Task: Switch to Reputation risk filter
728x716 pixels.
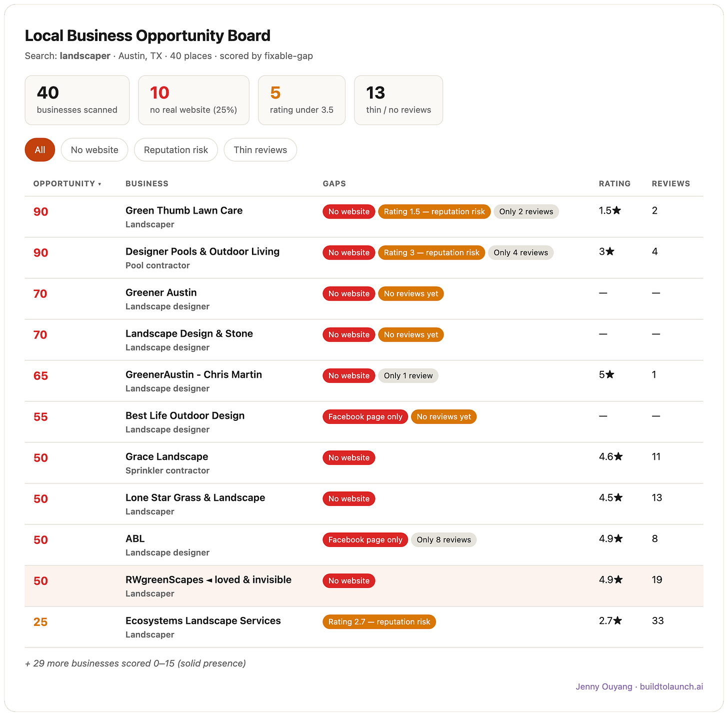Action: [x=176, y=150]
